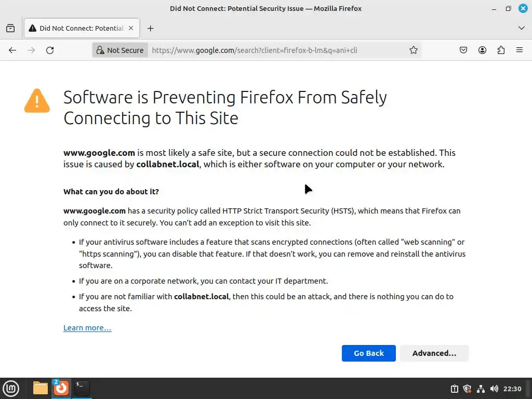Reload the current page
The height and width of the screenshot is (399, 532).
tap(50, 50)
